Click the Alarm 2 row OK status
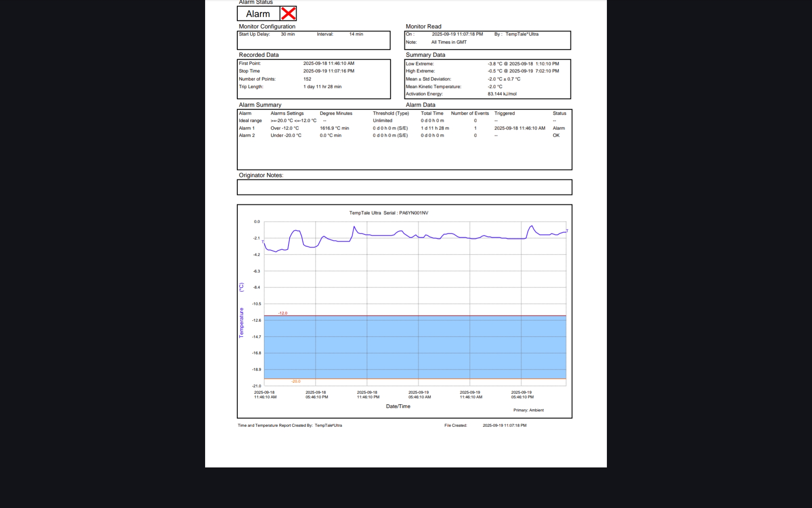812x508 pixels. click(556, 135)
